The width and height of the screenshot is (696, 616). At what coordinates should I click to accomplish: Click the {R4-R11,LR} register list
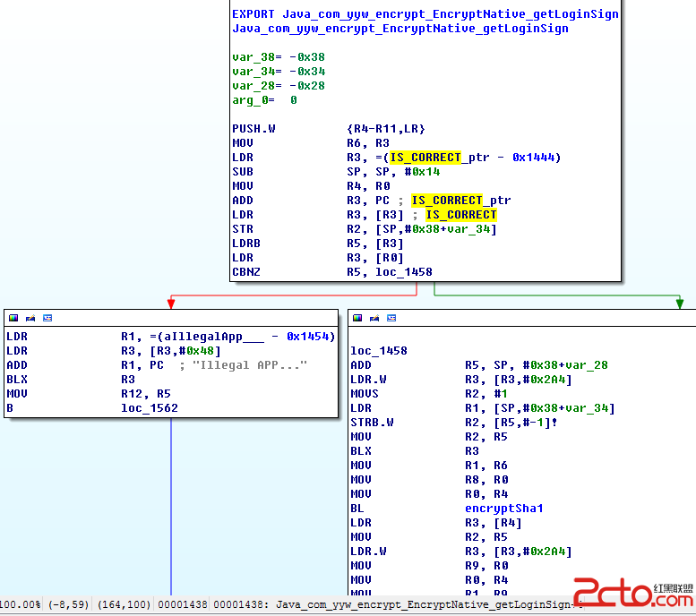(x=386, y=129)
